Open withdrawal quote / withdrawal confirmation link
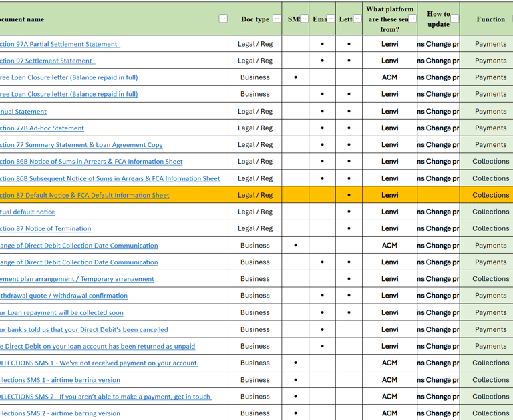 click(x=64, y=295)
